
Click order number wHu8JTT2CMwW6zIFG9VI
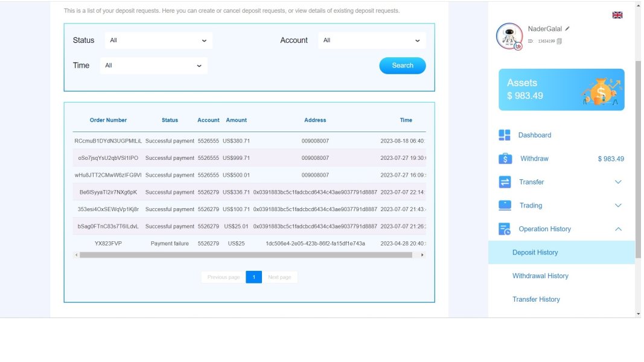[x=108, y=175]
